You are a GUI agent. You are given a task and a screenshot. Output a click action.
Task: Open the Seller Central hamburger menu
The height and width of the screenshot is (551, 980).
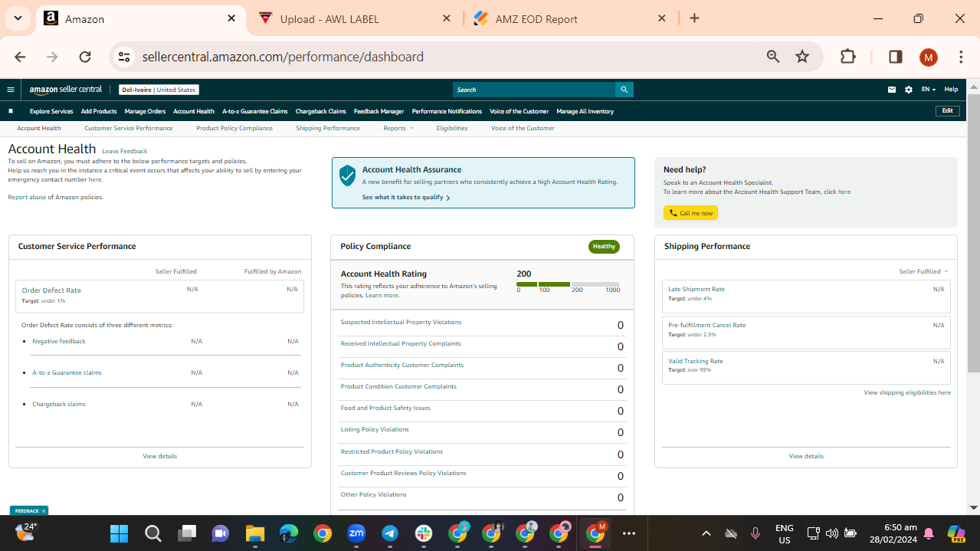point(11,90)
